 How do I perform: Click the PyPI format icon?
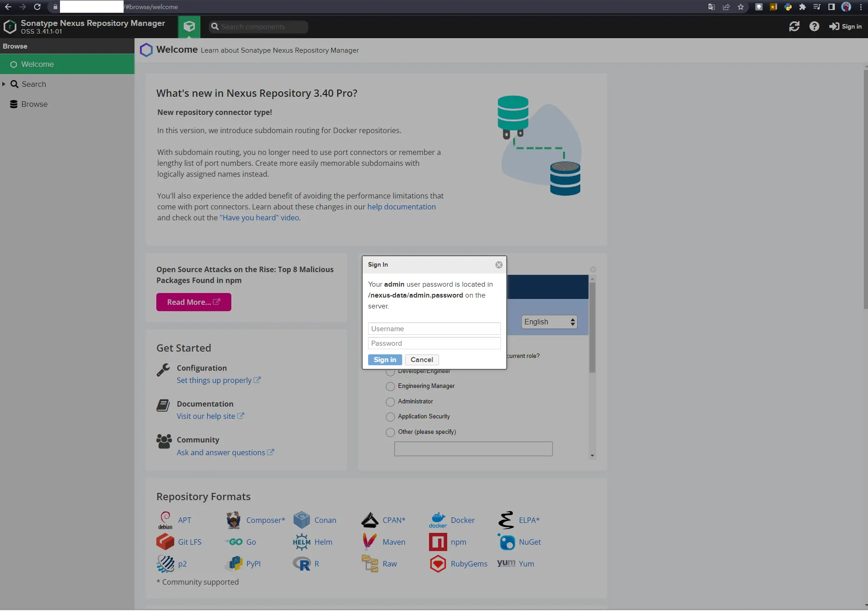pyautogui.click(x=234, y=564)
